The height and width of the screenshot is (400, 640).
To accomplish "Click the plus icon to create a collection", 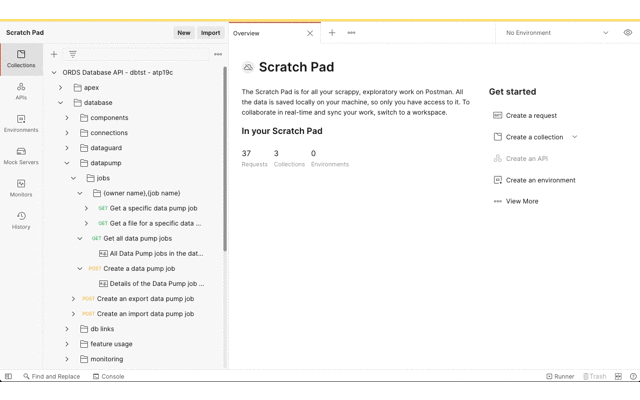I will click(x=54, y=54).
